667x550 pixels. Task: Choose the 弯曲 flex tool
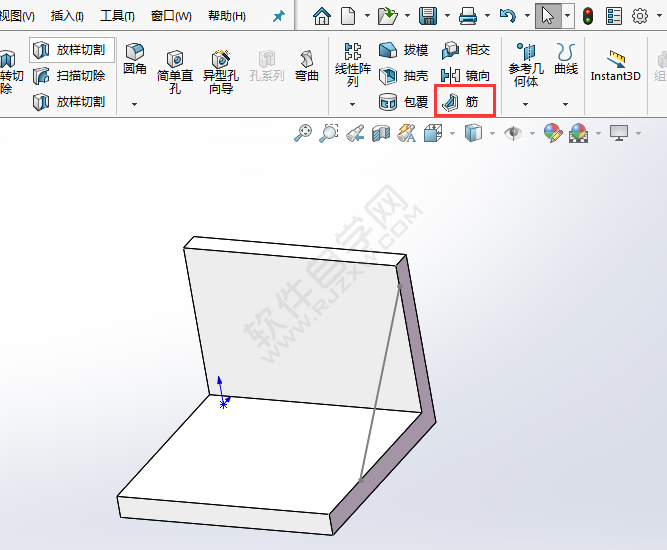(x=307, y=66)
